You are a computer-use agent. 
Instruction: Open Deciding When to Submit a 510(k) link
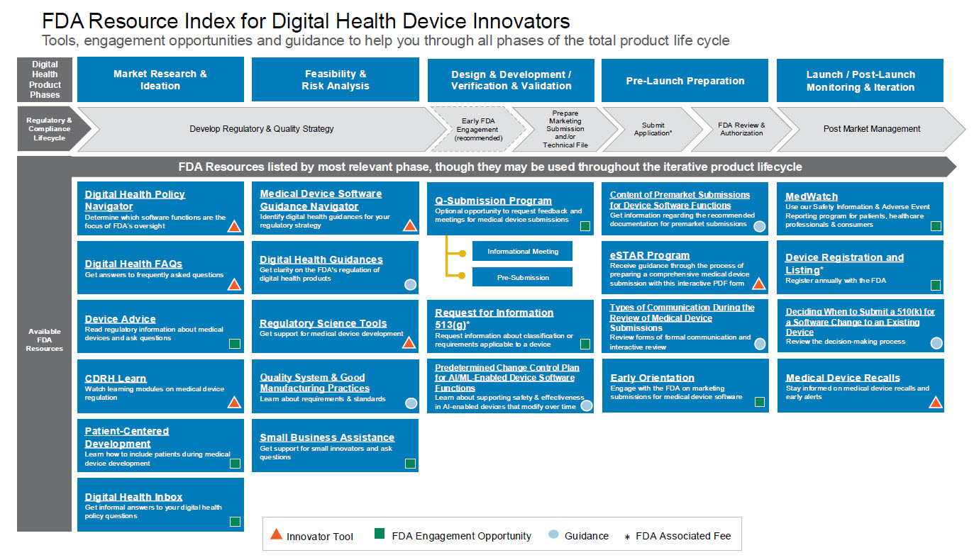coord(860,322)
